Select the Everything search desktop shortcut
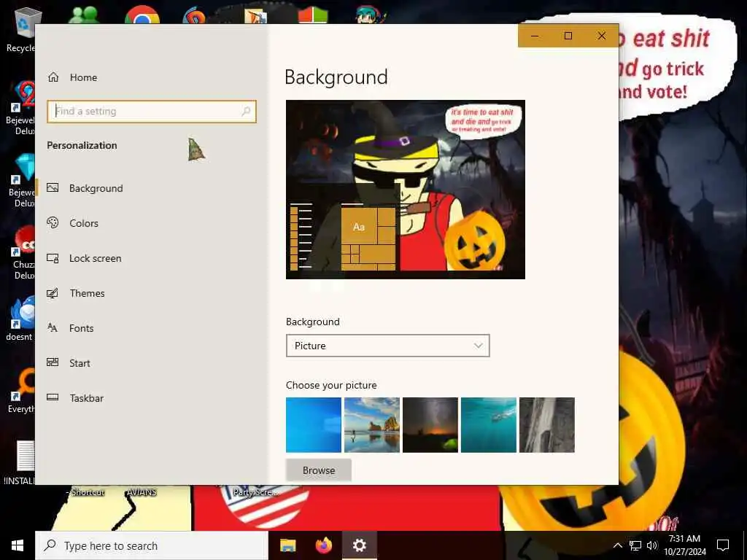 pyautogui.click(x=21, y=391)
